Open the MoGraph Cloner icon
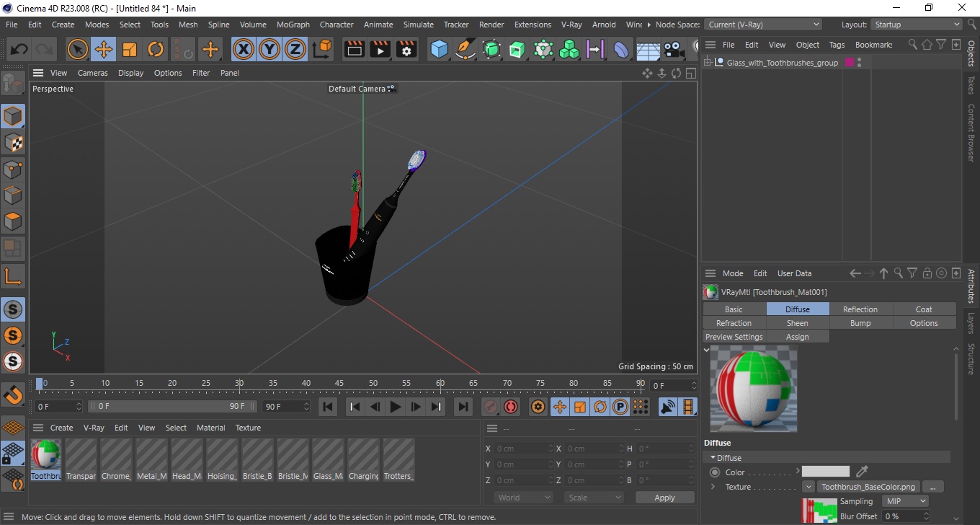Screen dimensions: 980x525 pos(569,49)
